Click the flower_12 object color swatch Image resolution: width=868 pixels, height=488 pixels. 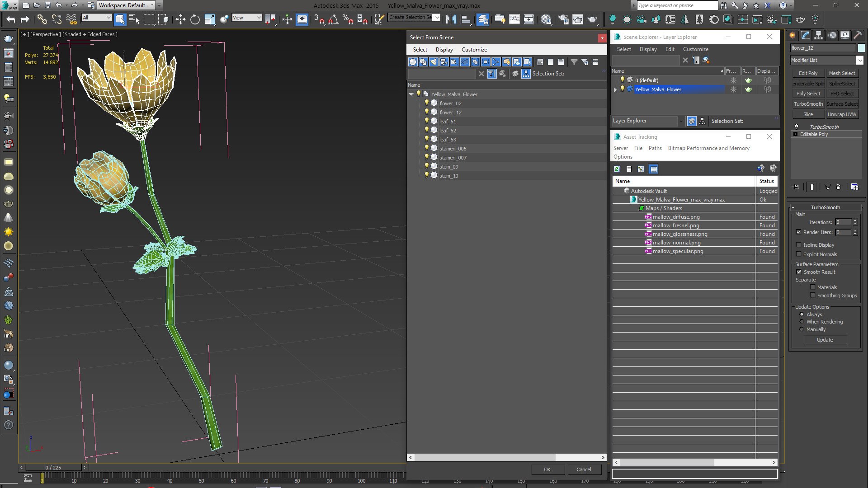coord(861,48)
